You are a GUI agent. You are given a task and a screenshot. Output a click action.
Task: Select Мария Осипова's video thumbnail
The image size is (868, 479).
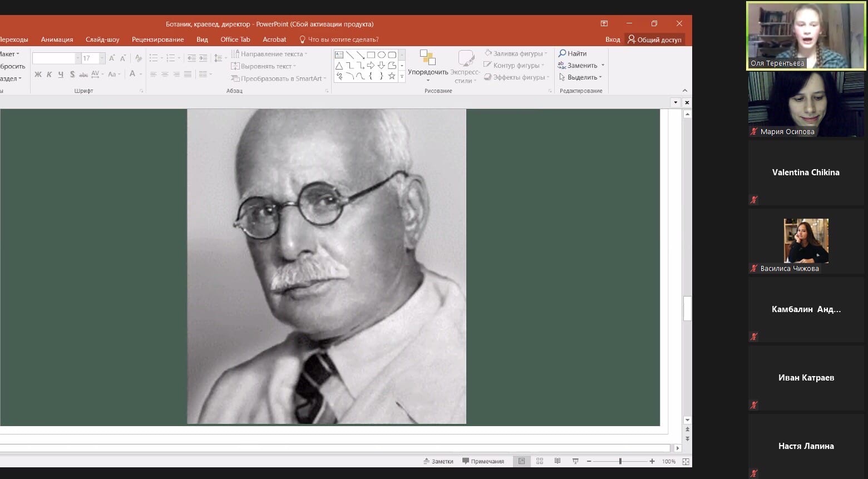pyautogui.click(x=806, y=104)
